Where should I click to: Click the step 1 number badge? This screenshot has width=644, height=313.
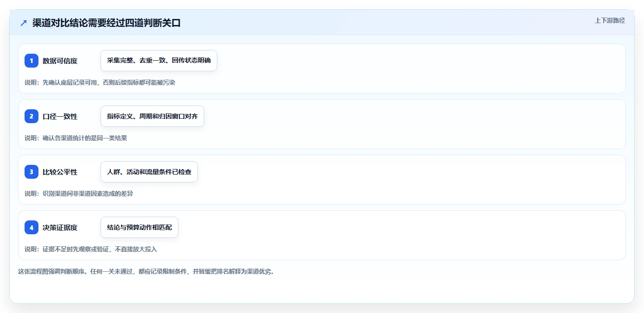(x=32, y=61)
